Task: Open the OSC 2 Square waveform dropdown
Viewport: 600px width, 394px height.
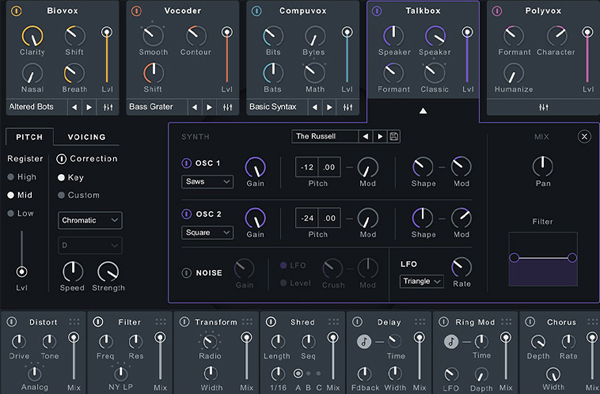Action: click(x=207, y=233)
